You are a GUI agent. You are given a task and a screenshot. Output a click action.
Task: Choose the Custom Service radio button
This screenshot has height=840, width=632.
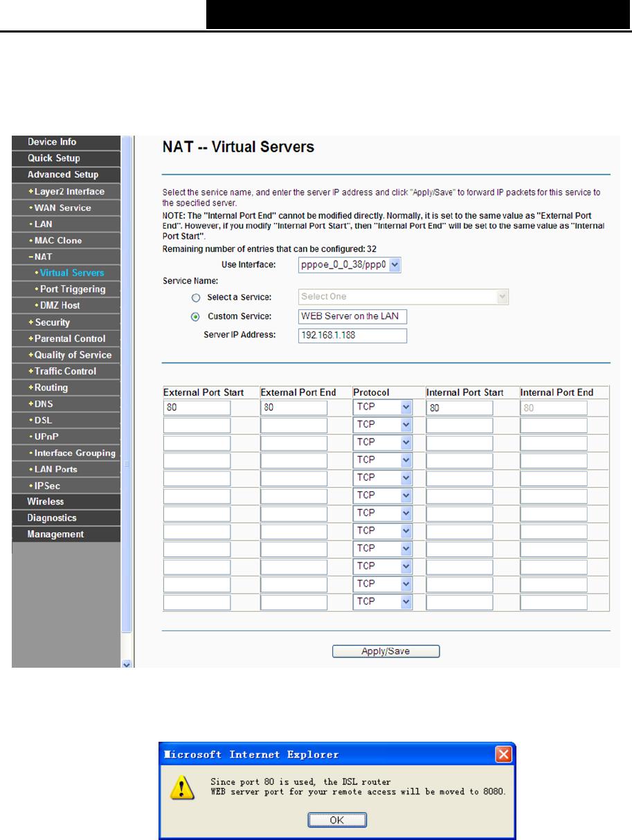[x=196, y=316]
